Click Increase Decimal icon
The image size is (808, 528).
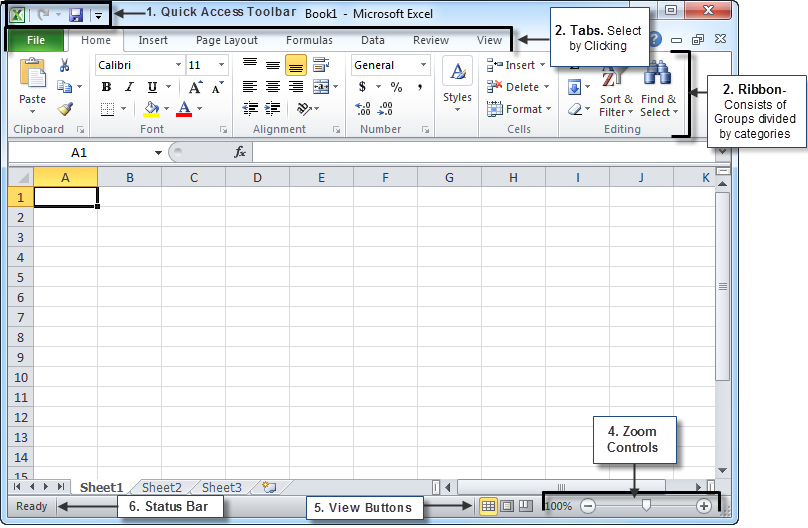[363, 109]
